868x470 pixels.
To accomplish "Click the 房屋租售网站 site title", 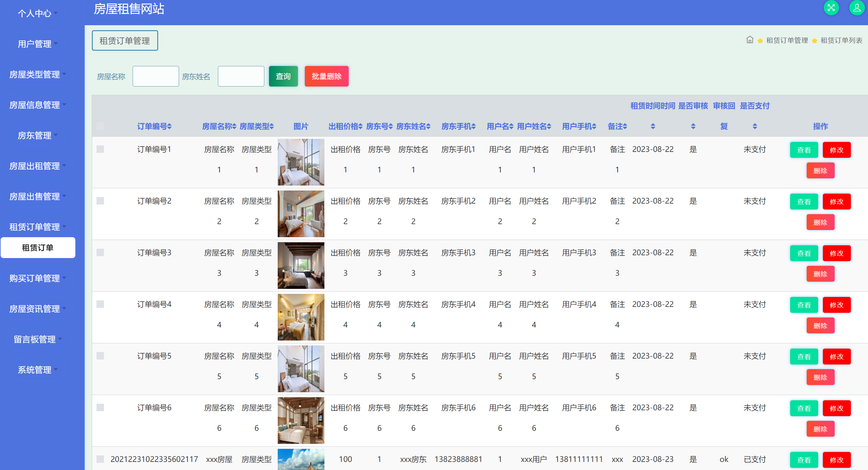I will [x=129, y=9].
